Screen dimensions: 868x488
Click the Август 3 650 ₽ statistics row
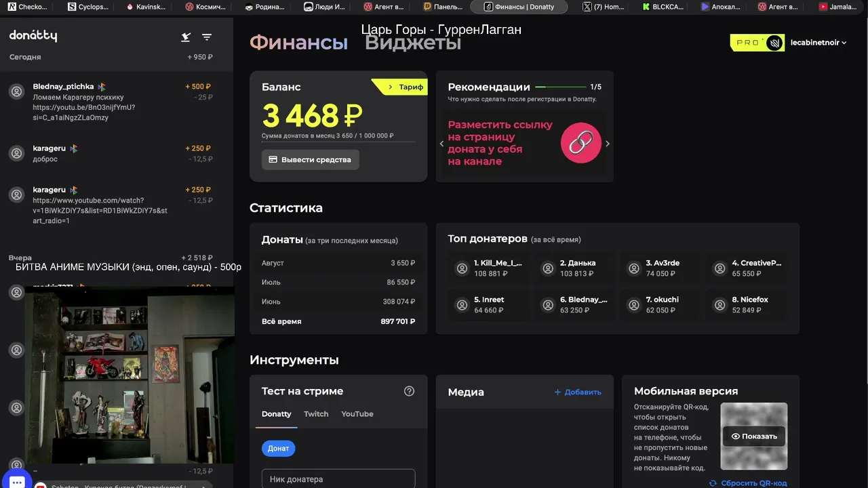coord(338,263)
